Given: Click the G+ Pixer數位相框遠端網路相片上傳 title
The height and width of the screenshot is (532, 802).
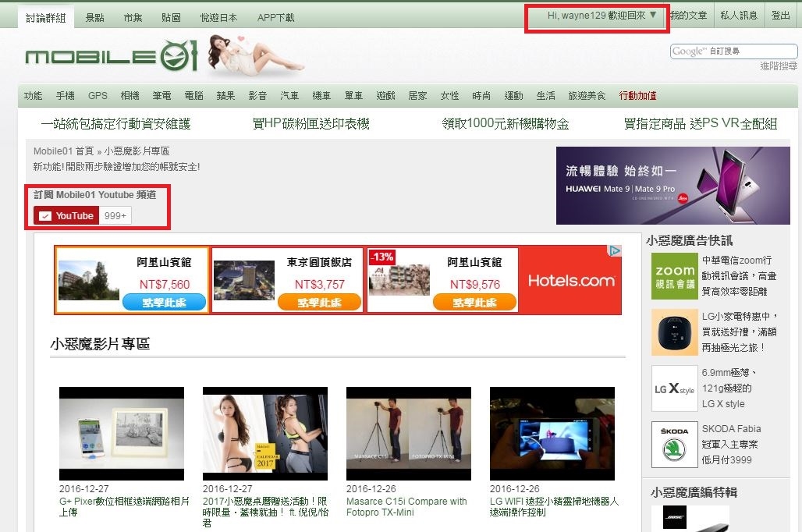Looking at the screenshot, I should [124, 507].
